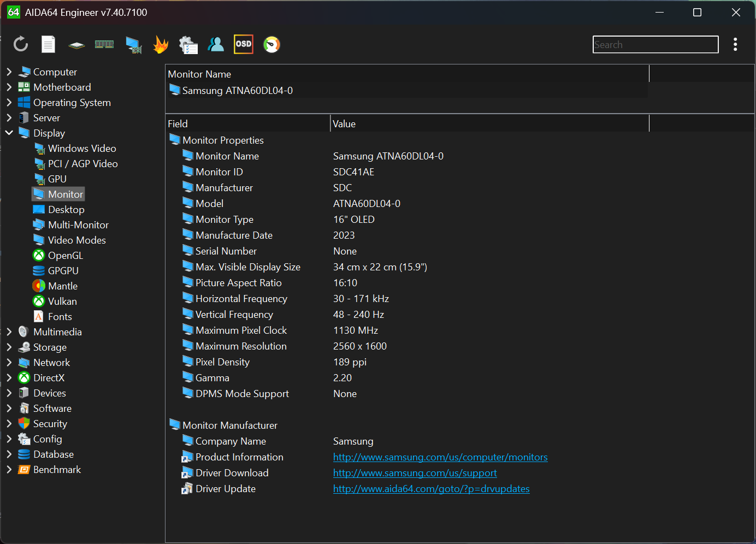Open the AIDA64 driver updates link
This screenshot has height=544, width=756.
tap(431, 489)
